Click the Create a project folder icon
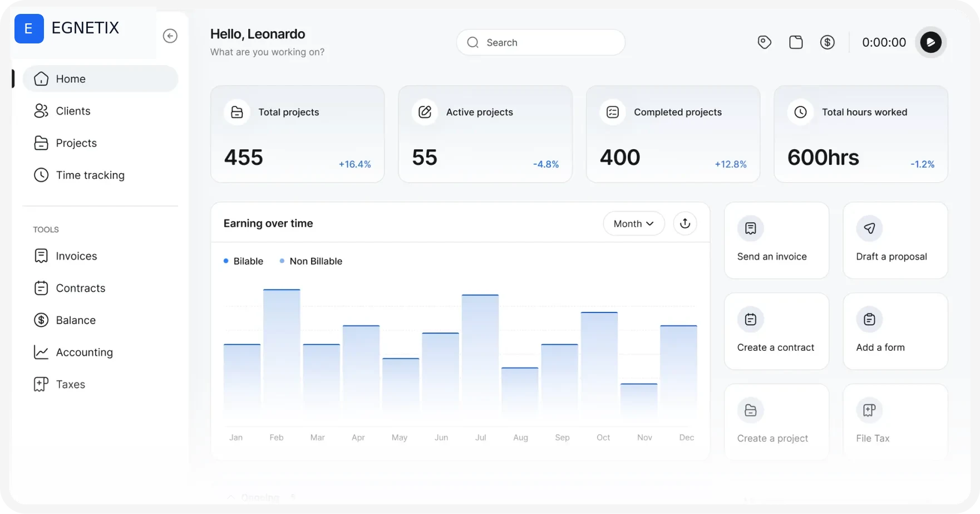The image size is (980, 514). click(x=751, y=410)
